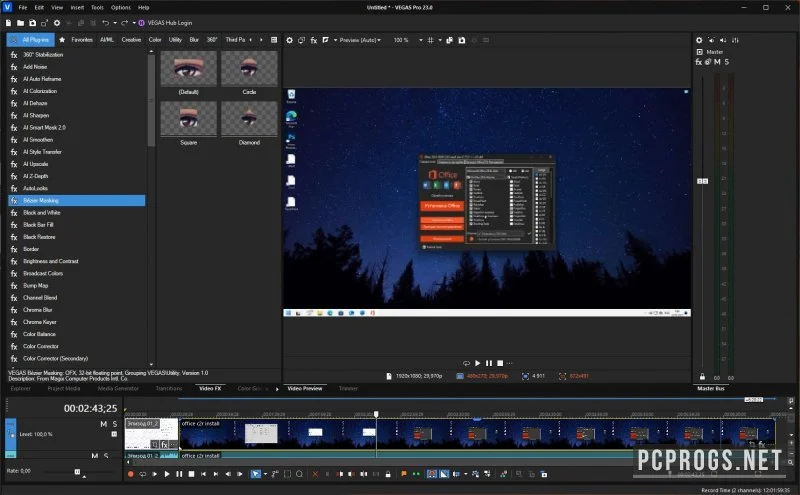Mute the Master bus
The height and width of the screenshot is (495, 800).
[x=717, y=62]
